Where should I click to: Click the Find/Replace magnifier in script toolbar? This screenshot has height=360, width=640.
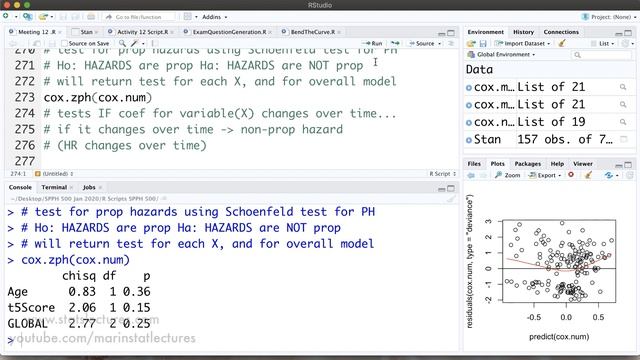tap(122, 43)
